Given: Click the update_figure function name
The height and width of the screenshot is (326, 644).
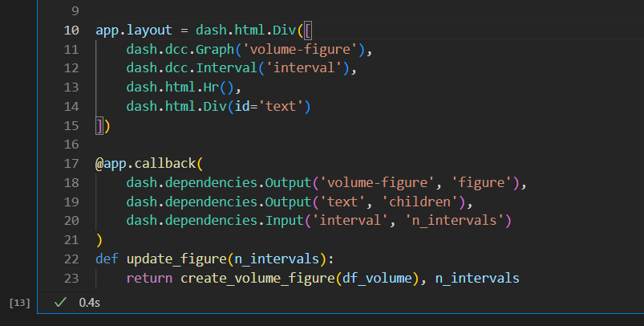Looking at the screenshot, I should 176,259.
